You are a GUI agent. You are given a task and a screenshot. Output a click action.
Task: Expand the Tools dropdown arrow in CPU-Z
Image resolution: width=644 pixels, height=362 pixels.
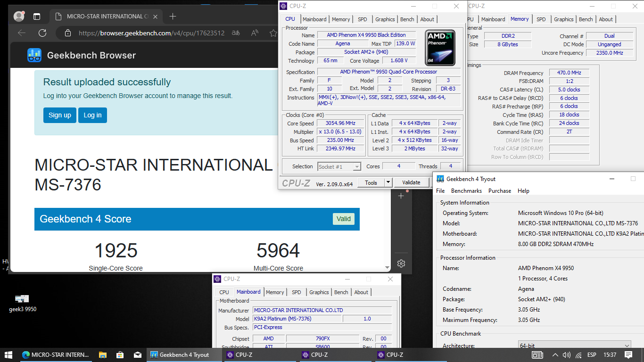[388, 182]
